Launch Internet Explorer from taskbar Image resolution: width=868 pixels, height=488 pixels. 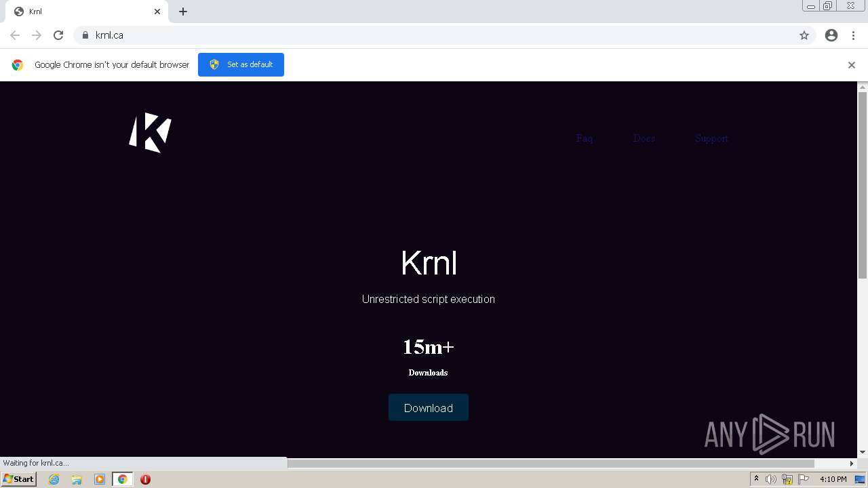point(54,479)
